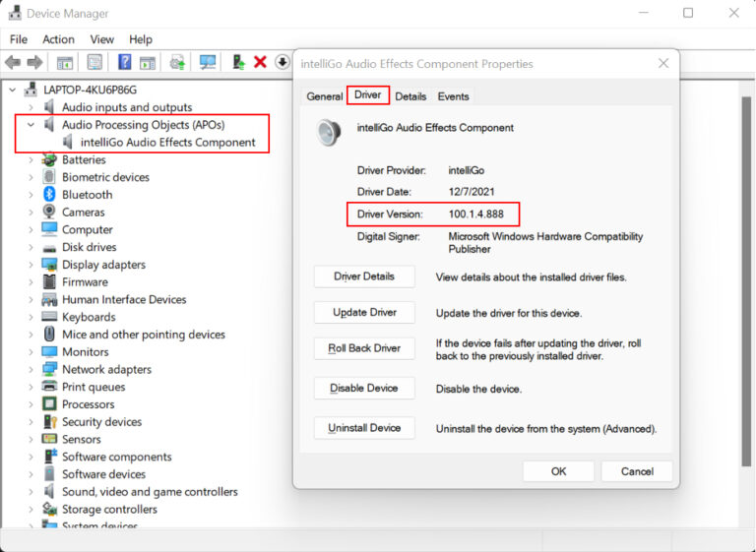Viewport: 756px width, 552px height.
Task: Open the Properties toolbar icon
Action: pos(94,62)
